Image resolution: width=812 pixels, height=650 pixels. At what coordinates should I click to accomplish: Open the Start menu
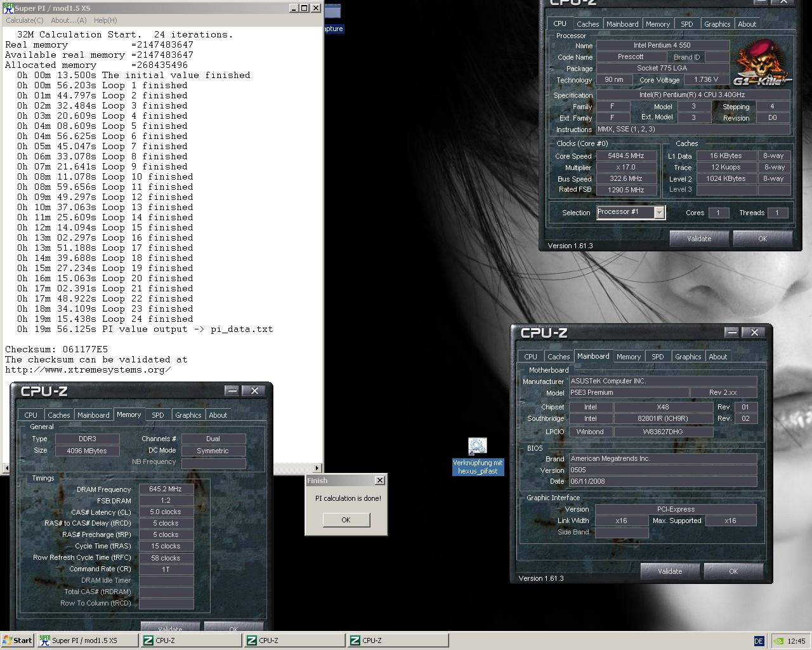pos(18,640)
